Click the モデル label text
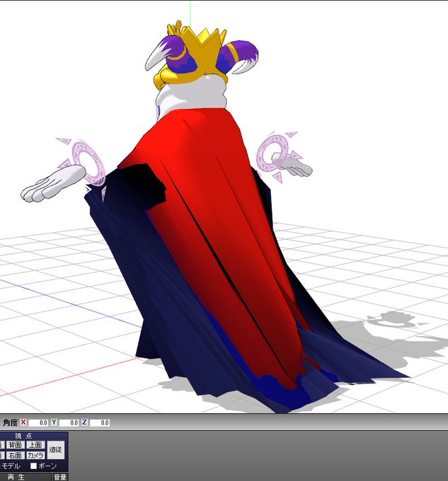This screenshot has width=448, height=481. (11, 466)
